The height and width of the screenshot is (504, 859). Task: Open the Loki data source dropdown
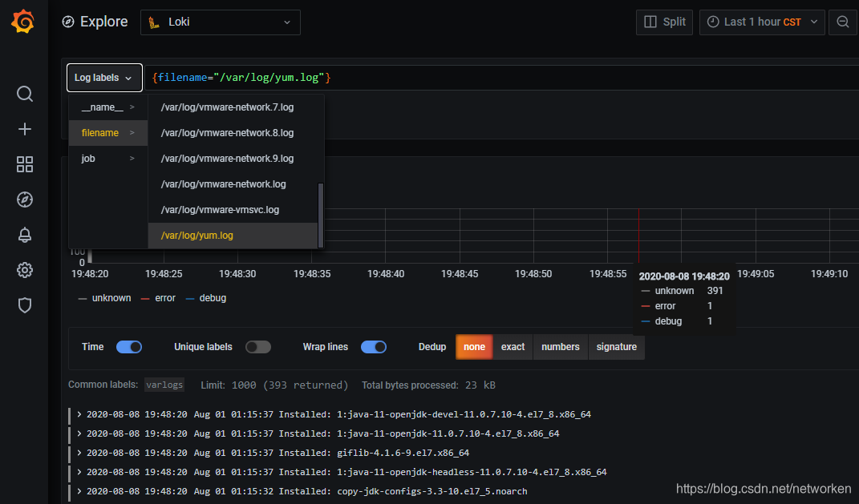(x=221, y=22)
